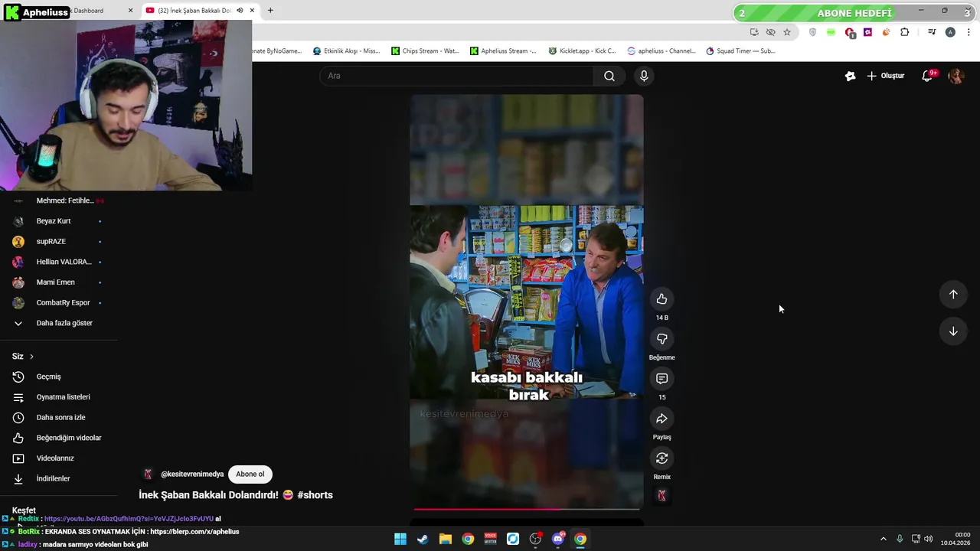
Task: Close the İnek Şaban Bakkalı YouTube tab
Action: [x=252, y=11]
